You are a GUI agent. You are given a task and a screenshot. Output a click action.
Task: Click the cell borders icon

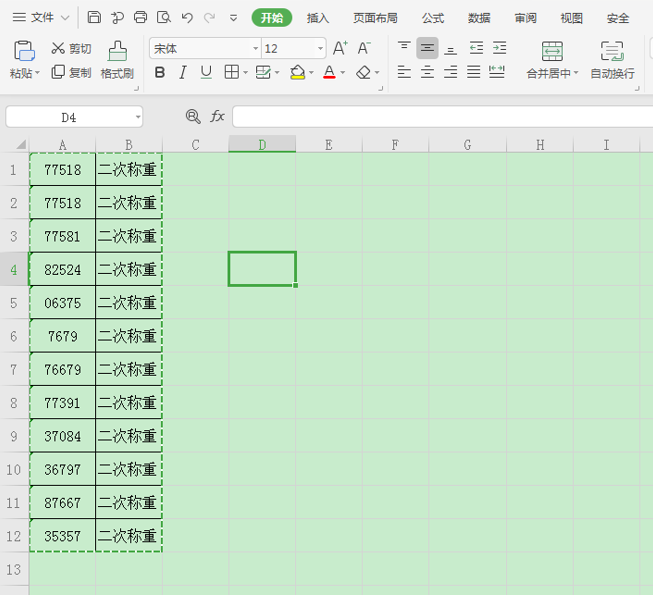232,72
